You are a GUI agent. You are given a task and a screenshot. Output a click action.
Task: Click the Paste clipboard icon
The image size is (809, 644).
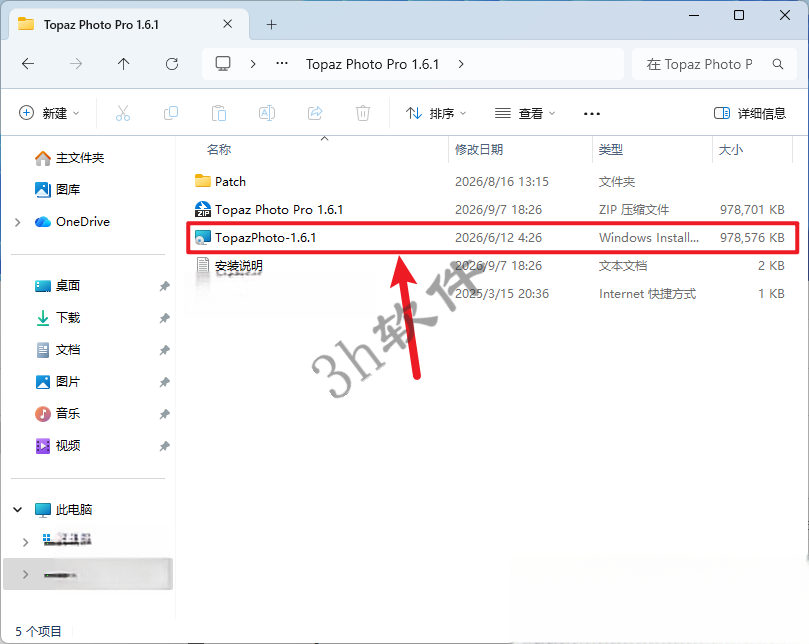[x=219, y=113]
